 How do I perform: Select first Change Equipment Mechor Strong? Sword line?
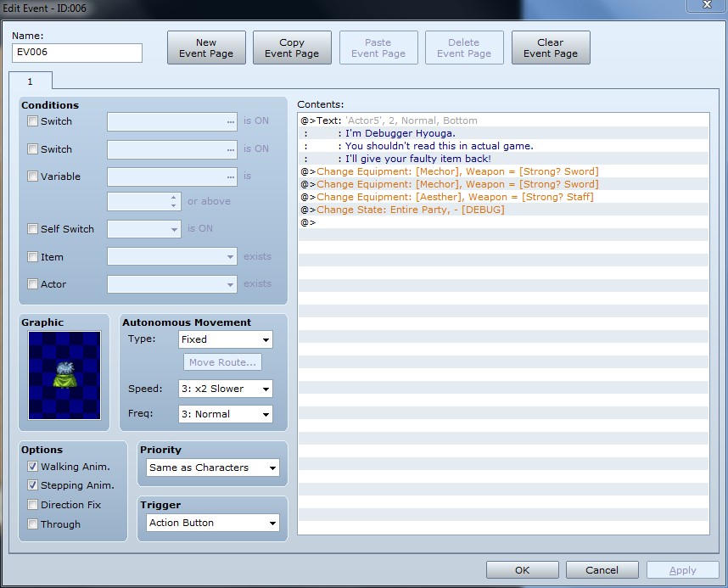[x=503, y=171]
